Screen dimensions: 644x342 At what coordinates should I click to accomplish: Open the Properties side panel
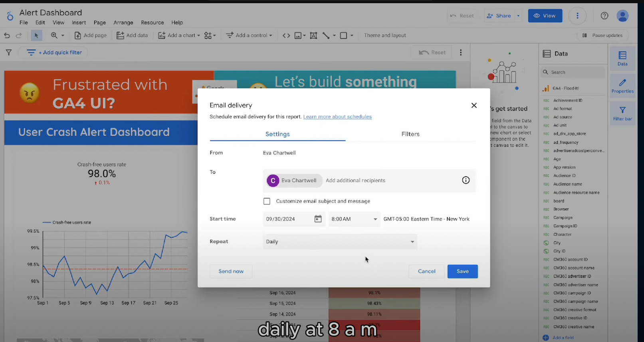pyautogui.click(x=622, y=86)
